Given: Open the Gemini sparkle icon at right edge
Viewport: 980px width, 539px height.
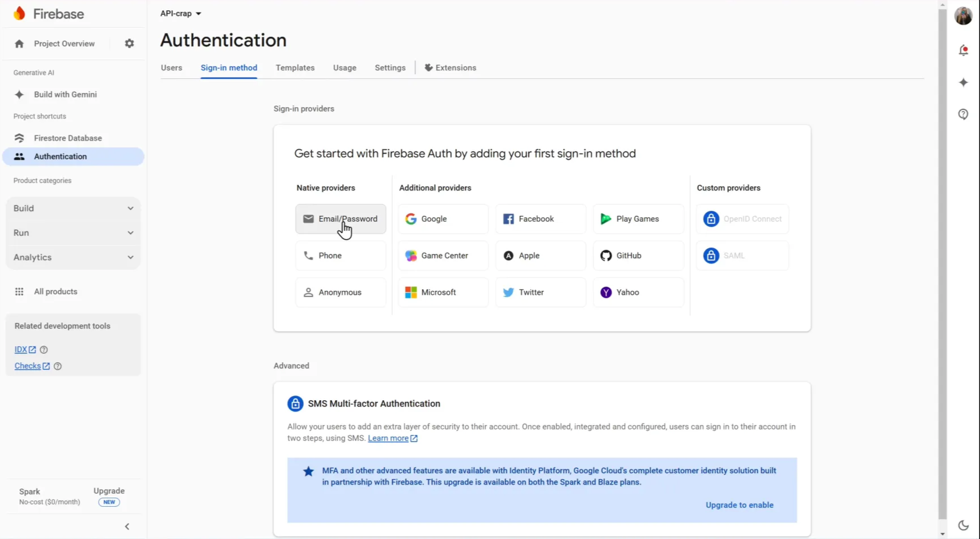Looking at the screenshot, I should point(964,83).
